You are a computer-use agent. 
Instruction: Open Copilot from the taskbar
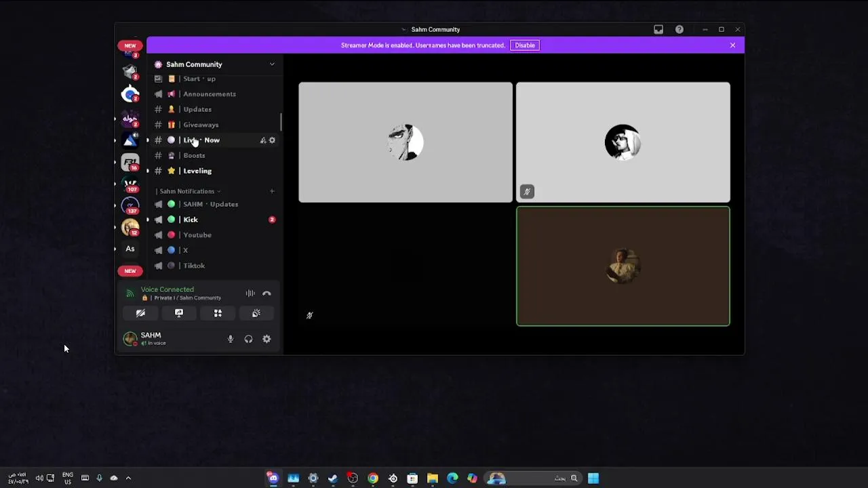[472, 479]
